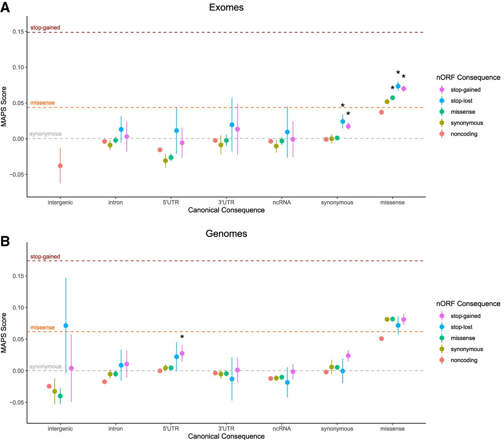
Task: Click the red intergenic data point in Exomes
Action: point(60,166)
